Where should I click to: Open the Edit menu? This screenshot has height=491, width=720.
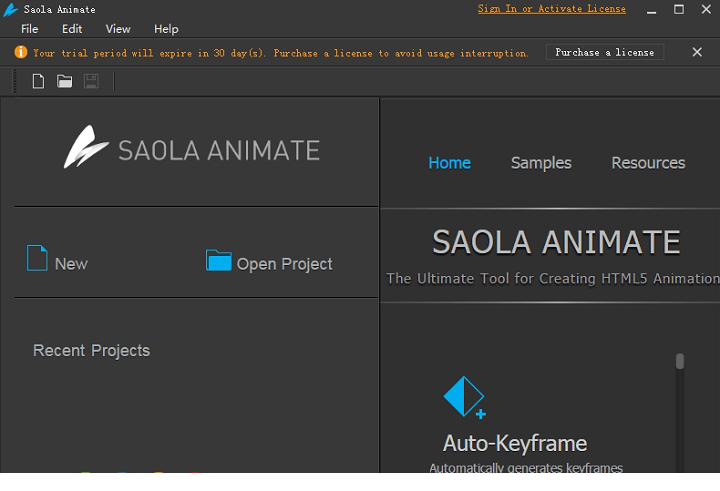[x=72, y=29]
